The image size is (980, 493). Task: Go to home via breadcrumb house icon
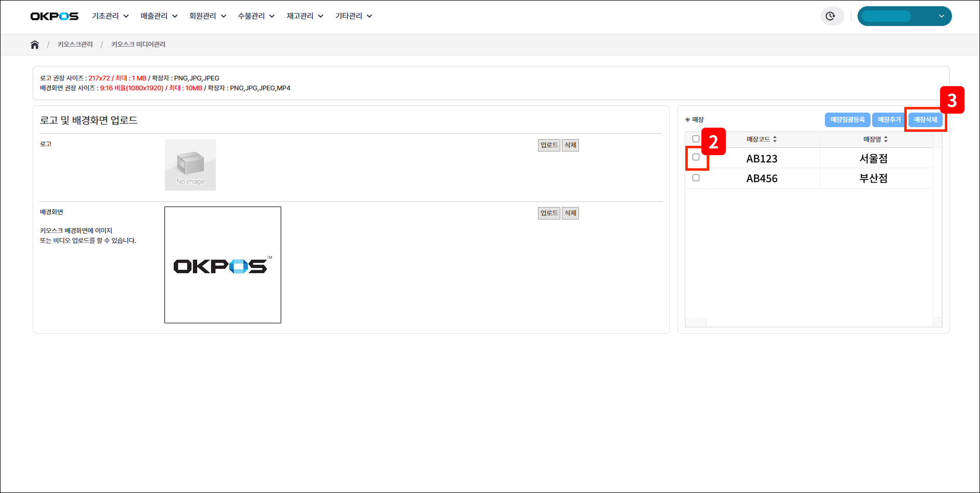coord(35,45)
